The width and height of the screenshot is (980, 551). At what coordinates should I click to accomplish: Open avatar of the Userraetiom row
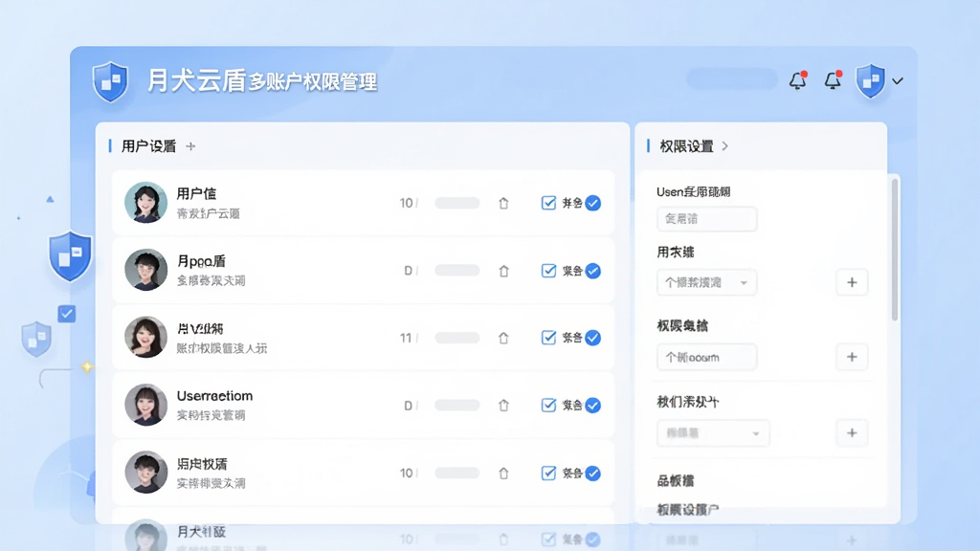click(145, 405)
